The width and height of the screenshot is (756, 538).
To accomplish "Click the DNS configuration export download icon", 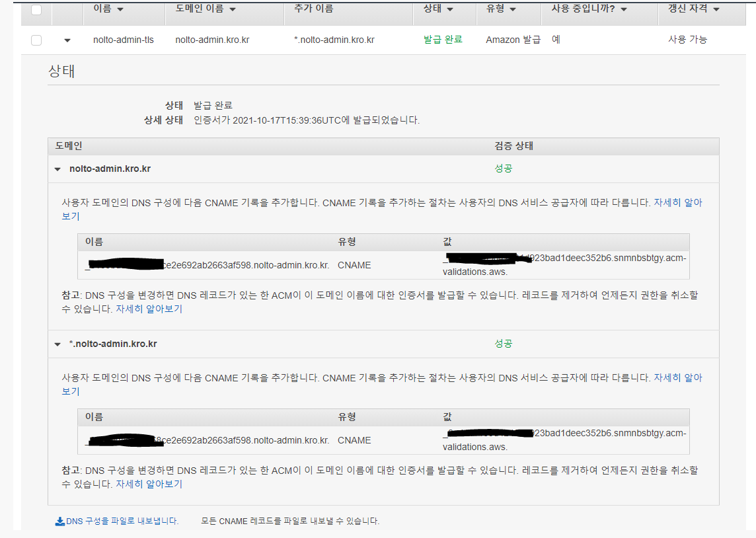I will tap(59, 521).
